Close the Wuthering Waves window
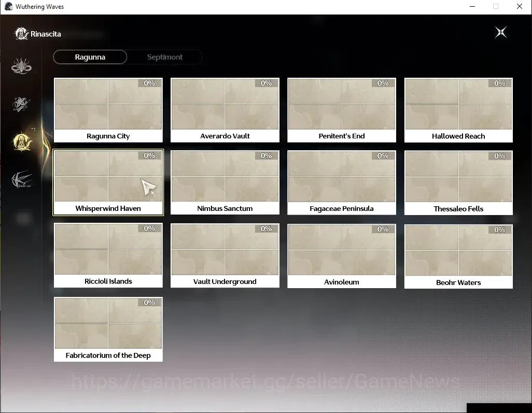532x413 pixels. pyautogui.click(x=520, y=6)
